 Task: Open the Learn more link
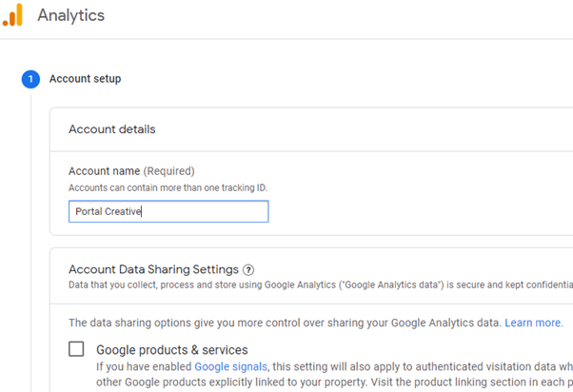[534, 323]
